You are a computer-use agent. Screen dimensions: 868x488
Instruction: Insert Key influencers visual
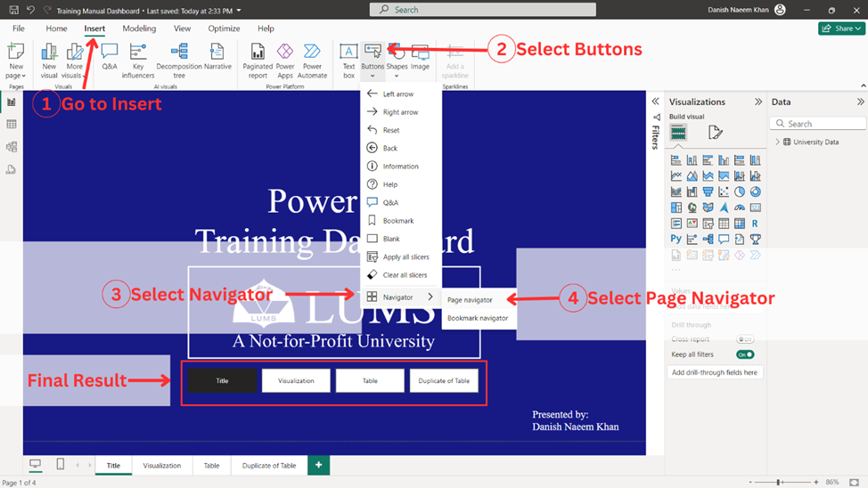[138, 61]
